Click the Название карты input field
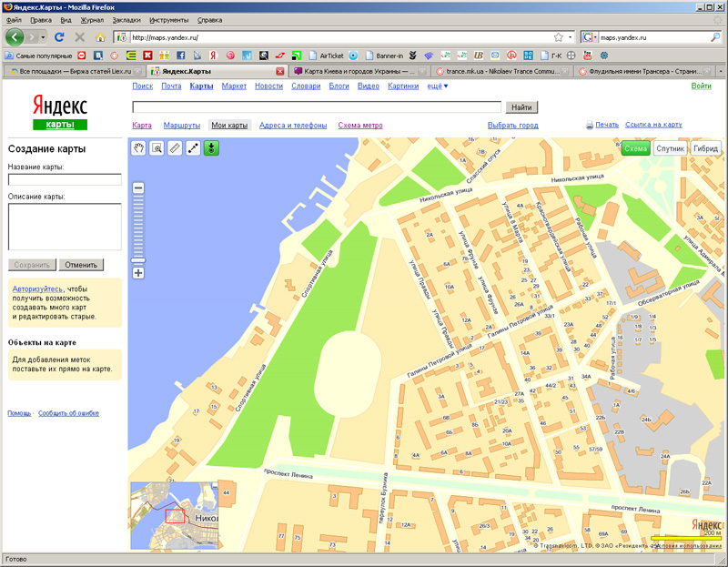Screen dimensions: 728x567 (65, 179)
